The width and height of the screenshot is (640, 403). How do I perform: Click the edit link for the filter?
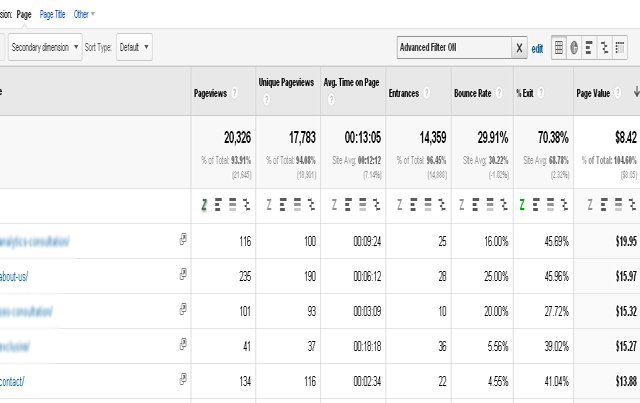point(537,47)
